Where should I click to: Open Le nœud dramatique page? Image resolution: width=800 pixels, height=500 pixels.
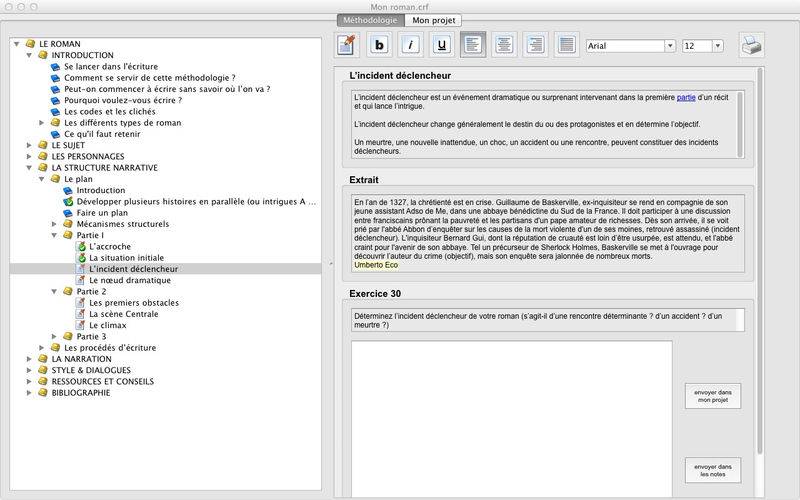[130, 280]
